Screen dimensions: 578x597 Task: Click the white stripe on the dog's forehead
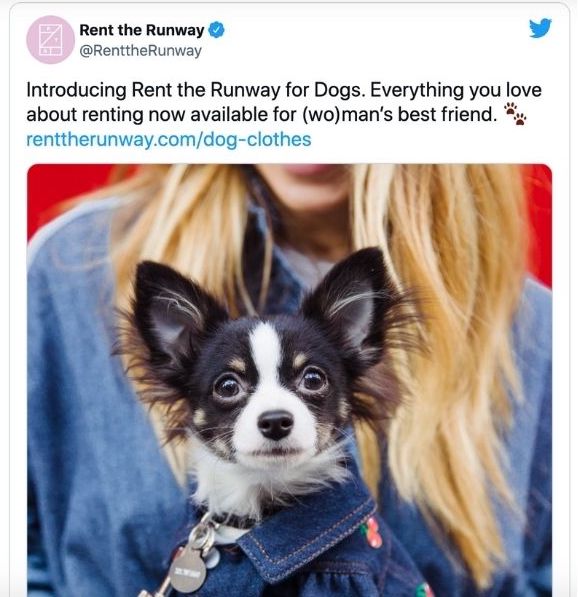(x=266, y=348)
